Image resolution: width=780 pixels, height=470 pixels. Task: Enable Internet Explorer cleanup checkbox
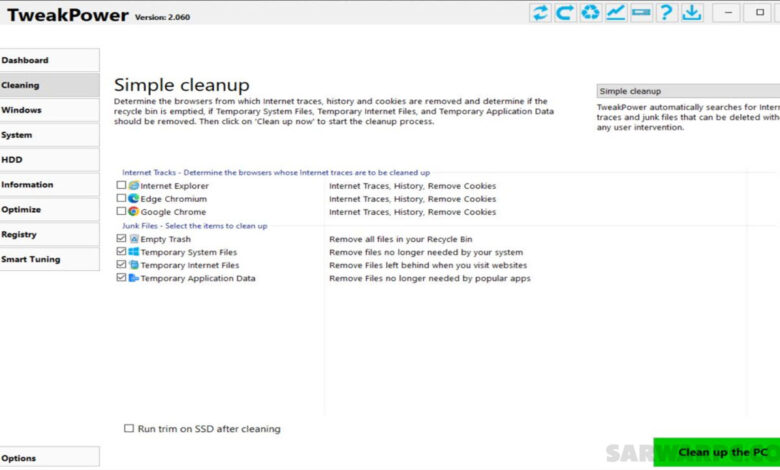coord(121,185)
